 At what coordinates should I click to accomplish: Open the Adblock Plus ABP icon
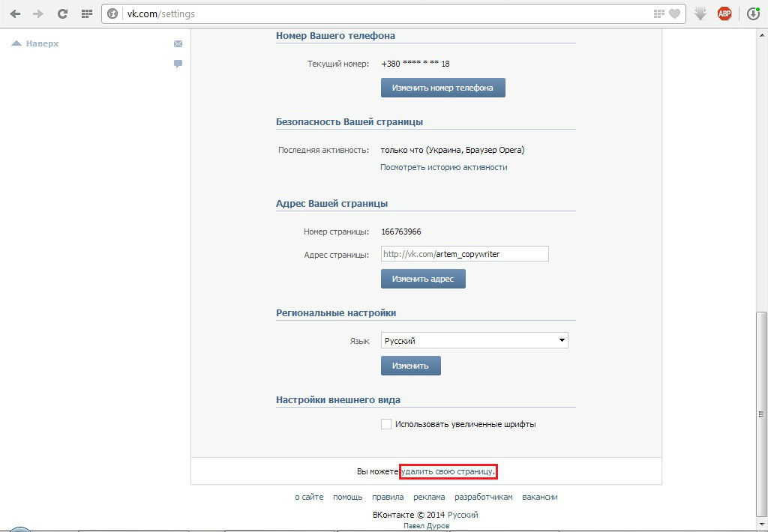(724, 13)
